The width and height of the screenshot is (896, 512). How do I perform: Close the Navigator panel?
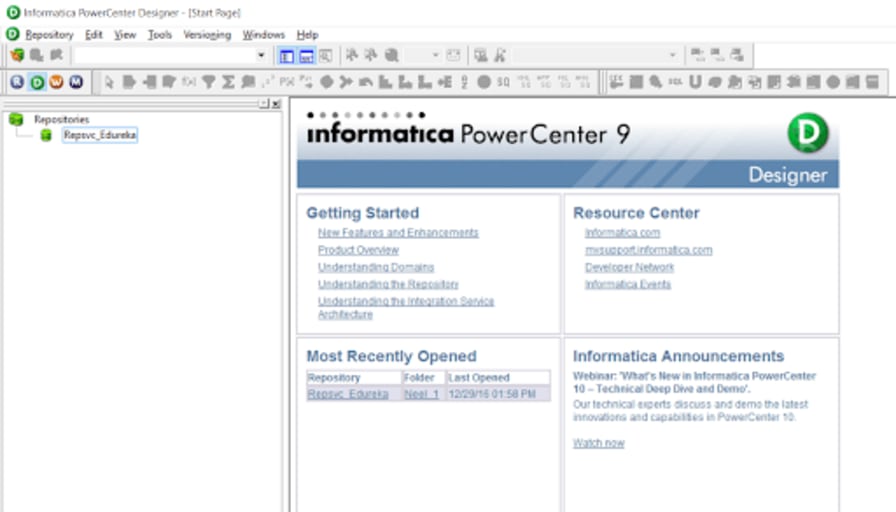[276, 103]
